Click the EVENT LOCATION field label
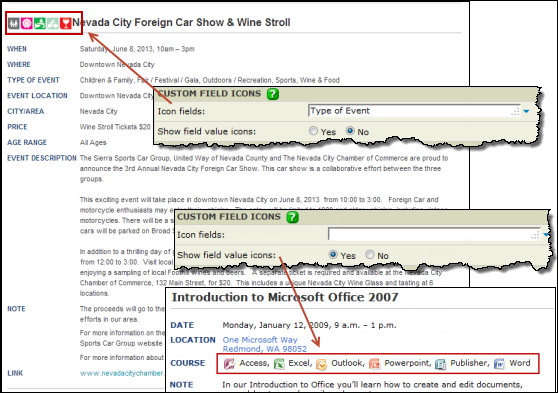This screenshot has width=558, height=393. point(37,96)
